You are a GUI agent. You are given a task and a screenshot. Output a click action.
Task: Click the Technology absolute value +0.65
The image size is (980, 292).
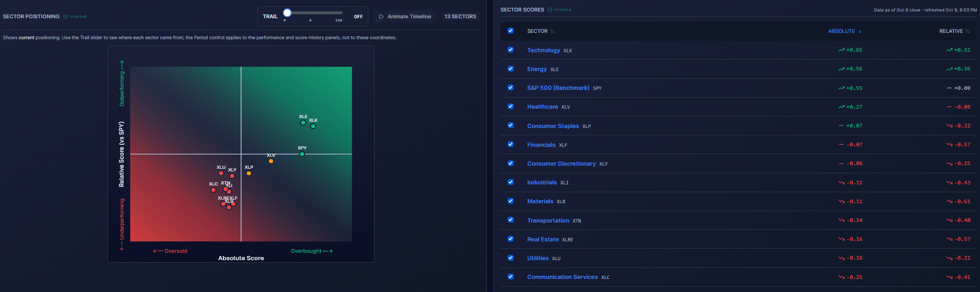[854, 50]
